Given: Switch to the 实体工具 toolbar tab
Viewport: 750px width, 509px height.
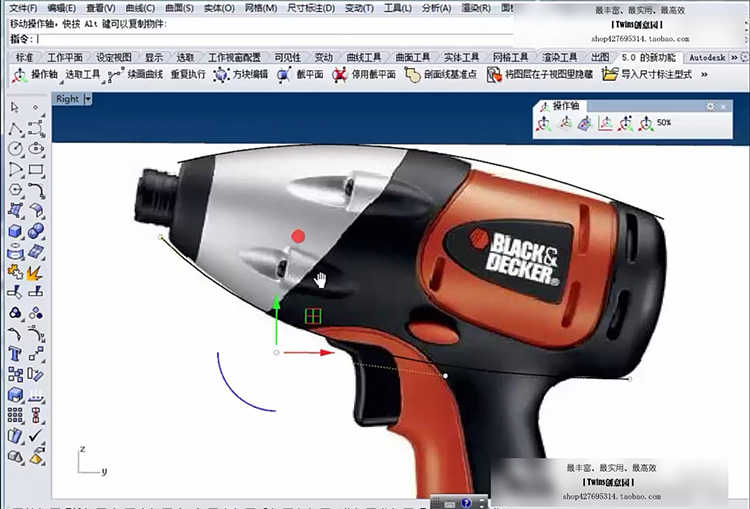Looking at the screenshot, I should point(461,57).
